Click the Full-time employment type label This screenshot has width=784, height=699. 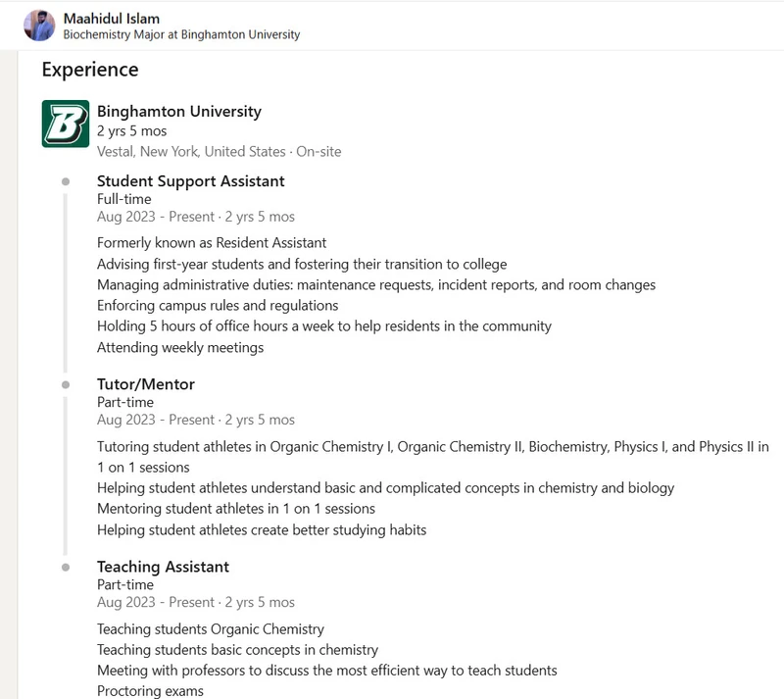pyautogui.click(x=124, y=199)
